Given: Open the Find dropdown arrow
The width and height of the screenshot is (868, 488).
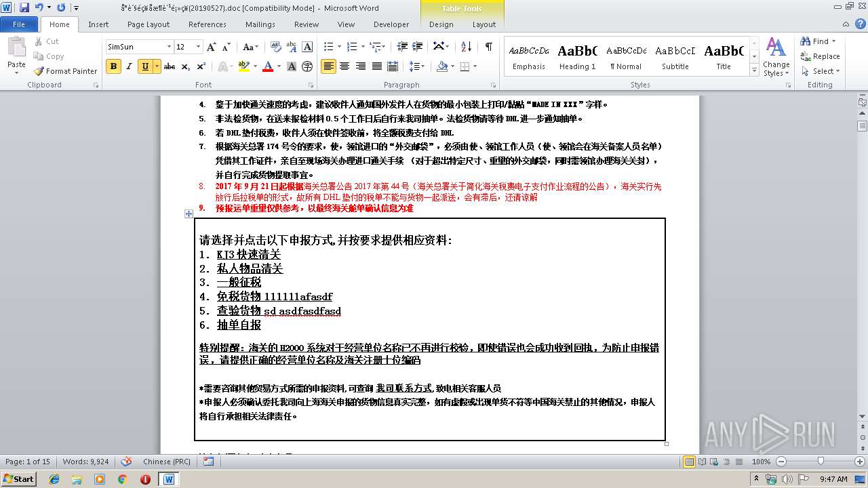Looking at the screenshot, I should pyautogui.click(x=834, y=41).
